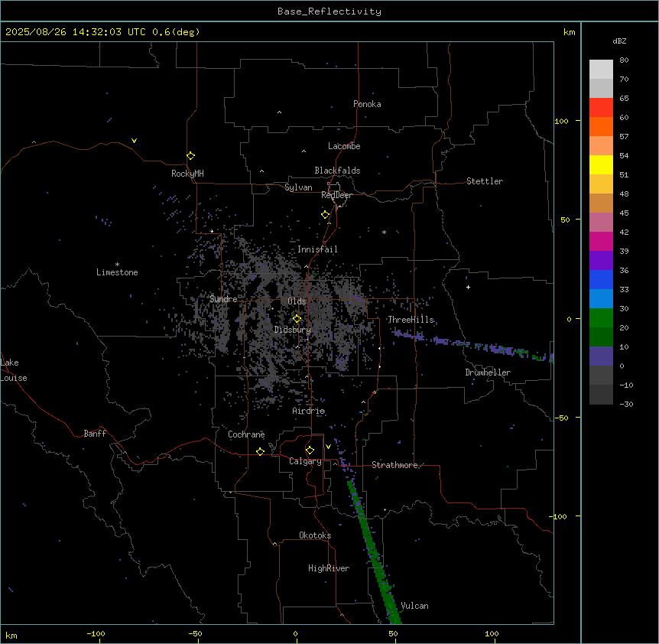Select the Innisfail label
The width and height of the screenshot is (659, 644).
point(317,249)
